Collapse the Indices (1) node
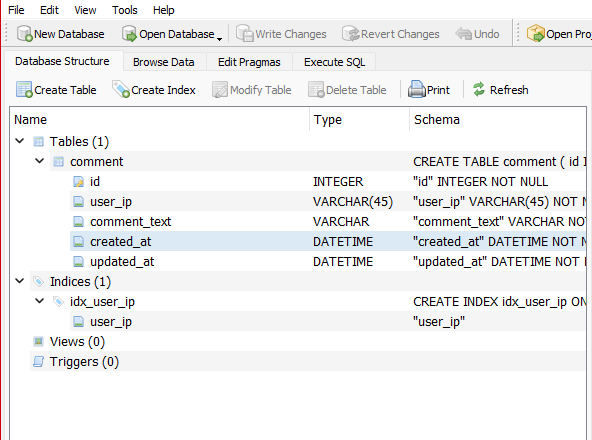This screenshot has width=592, height=440. 20,281
